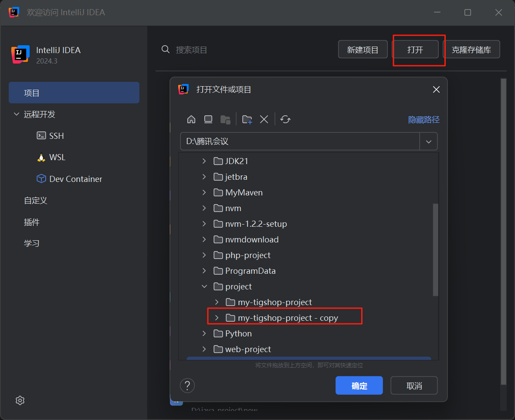Image resolution: width=515 pixels, height=420 pixels.
Task: Confirm with the 确定 button
Action: (x=359, y=386)
